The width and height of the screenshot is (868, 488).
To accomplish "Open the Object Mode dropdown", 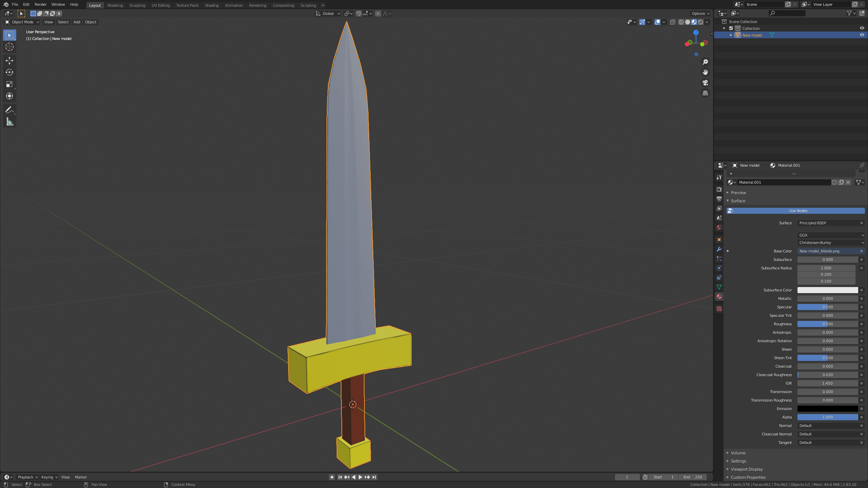I will (x=22, y=22).
